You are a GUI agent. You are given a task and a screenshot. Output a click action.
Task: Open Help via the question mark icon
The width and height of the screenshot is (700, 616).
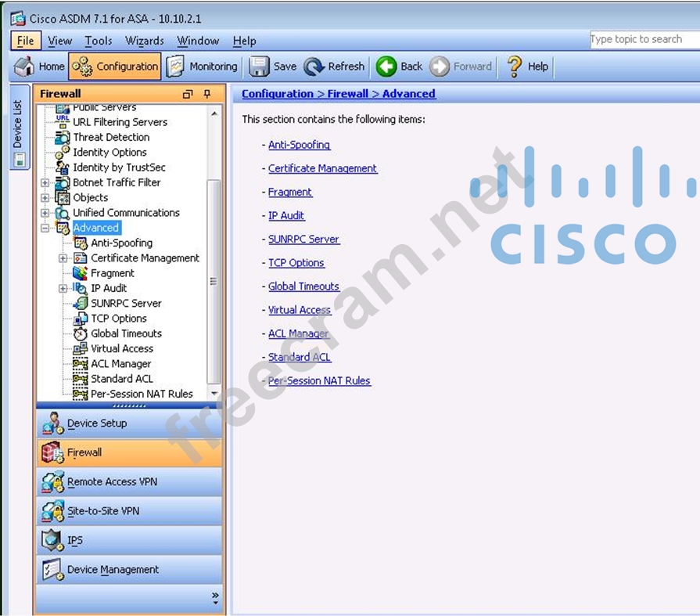pos(514,67)
